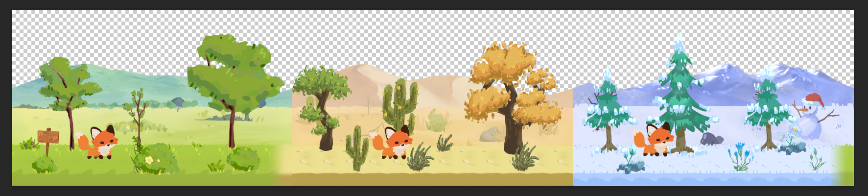Select the purple flowers beside the signpost
The height and width of the screenshot is (196, 868).
pos(29,144)
